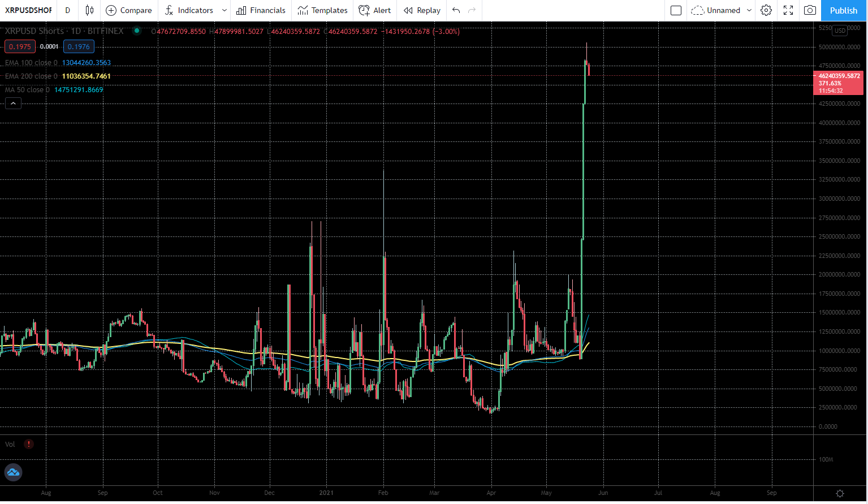
Task: Select the EMA 100 close indicator legend
Action: pyautogui.click(x=31, y=63)
